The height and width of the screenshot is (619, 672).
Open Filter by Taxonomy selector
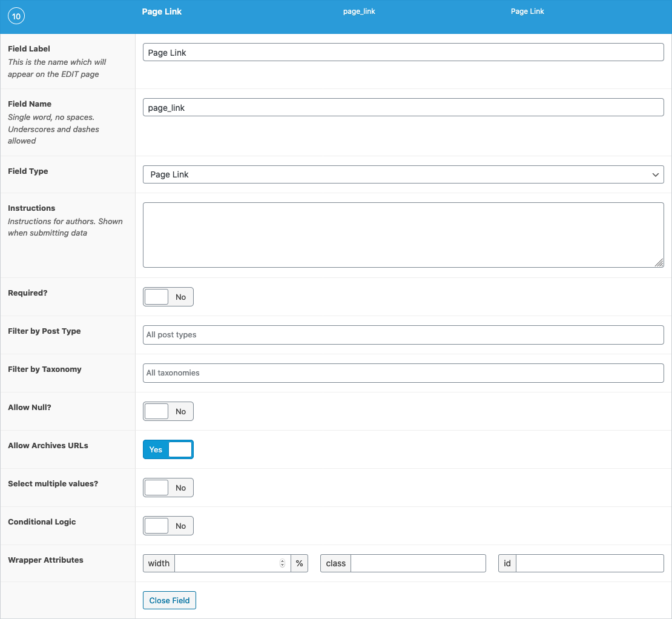(x=403, y=373)
